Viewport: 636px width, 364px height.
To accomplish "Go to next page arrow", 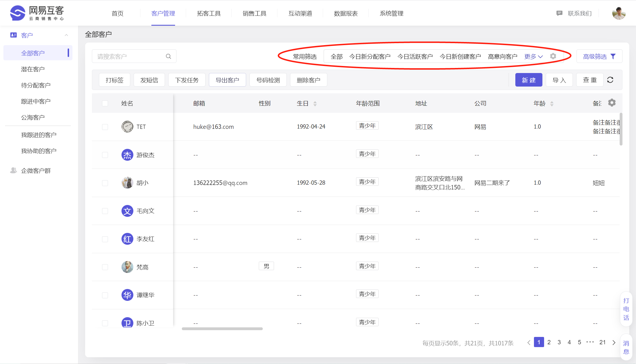I will 614,342.
